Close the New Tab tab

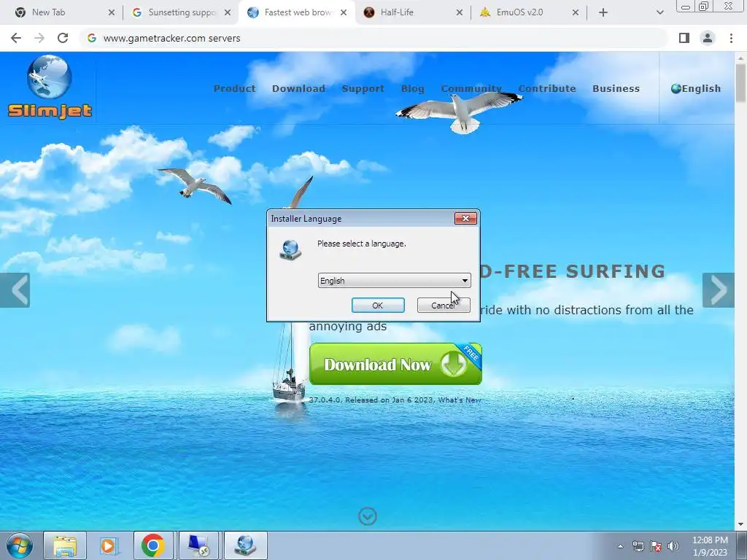[x=112, y=12]
